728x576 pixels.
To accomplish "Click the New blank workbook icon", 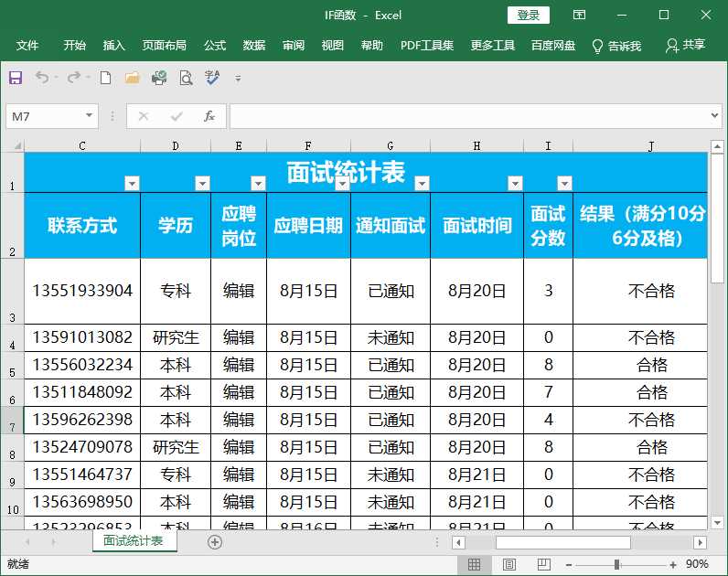I will click(x=105, y=79).
